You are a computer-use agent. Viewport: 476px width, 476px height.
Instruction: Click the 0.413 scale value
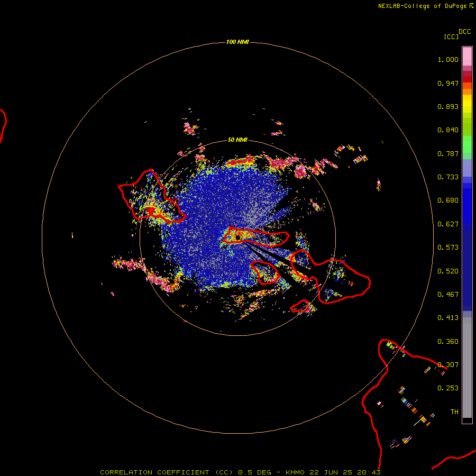(448, 318)
